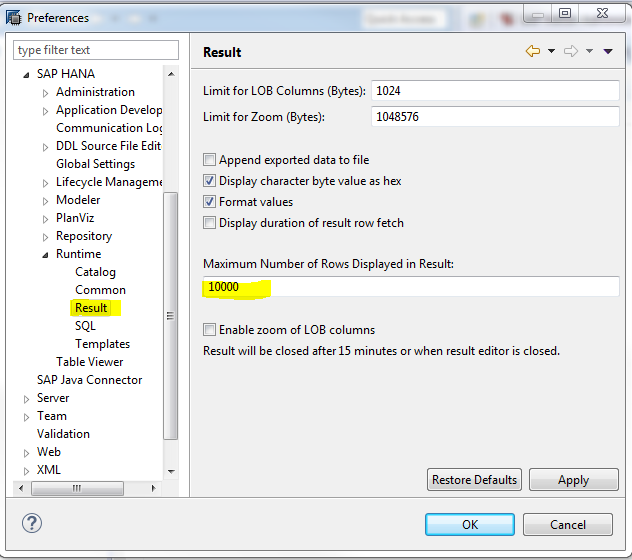The width and height of the screenshot is (632, 560).
Task: Expand the Lifecycle Management node
Action: click(46, 183)
